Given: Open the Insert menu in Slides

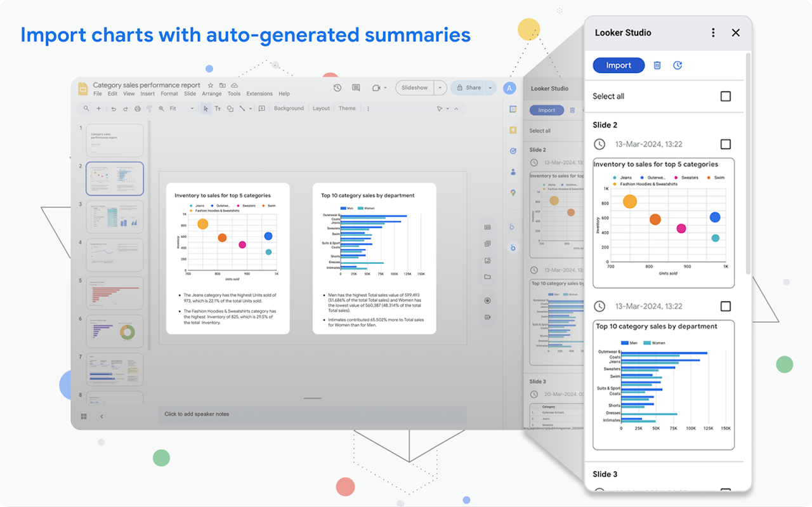Looking at the screenshot, I should click(x=148, y=94).
